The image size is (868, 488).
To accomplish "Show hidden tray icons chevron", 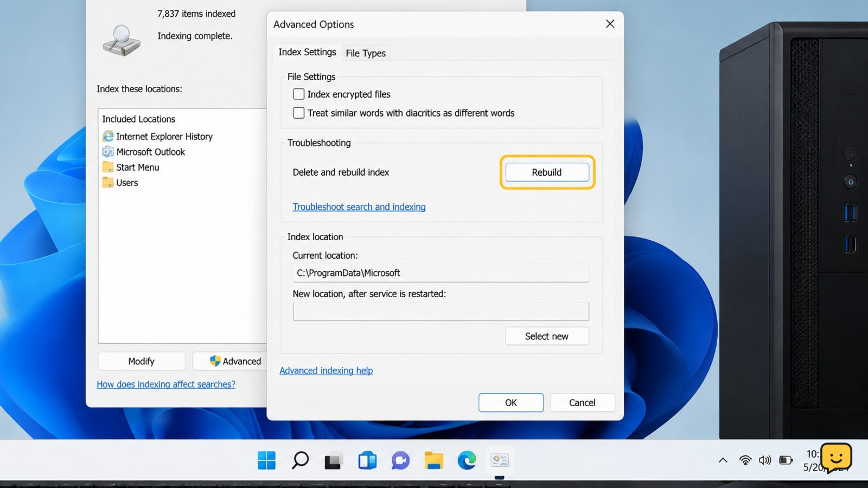I will (x=723, y=460).
